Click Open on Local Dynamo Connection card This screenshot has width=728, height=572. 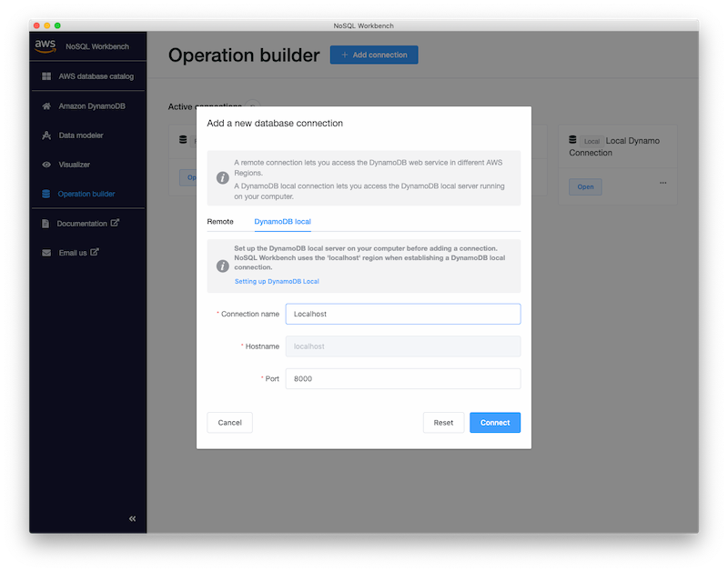point(585,187)
